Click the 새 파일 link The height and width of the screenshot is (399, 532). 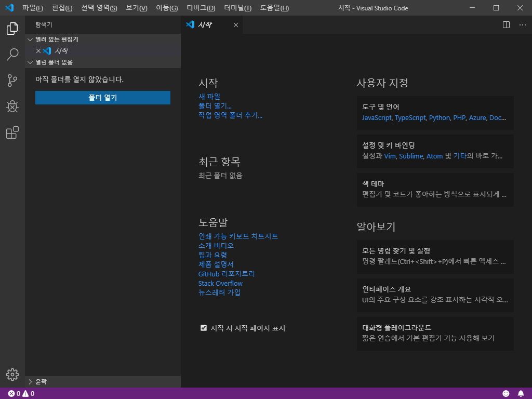point(209,97)
